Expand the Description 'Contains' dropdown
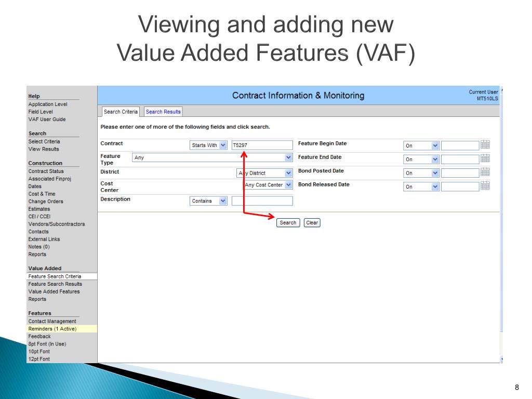Image resolution: width=532 pixels, height=399 pixels. [208, 201]
